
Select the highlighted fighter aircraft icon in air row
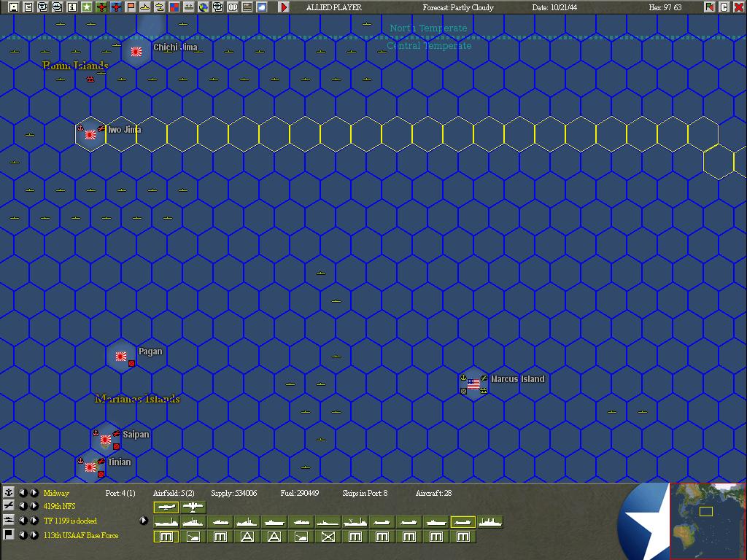tap(166, 507)
